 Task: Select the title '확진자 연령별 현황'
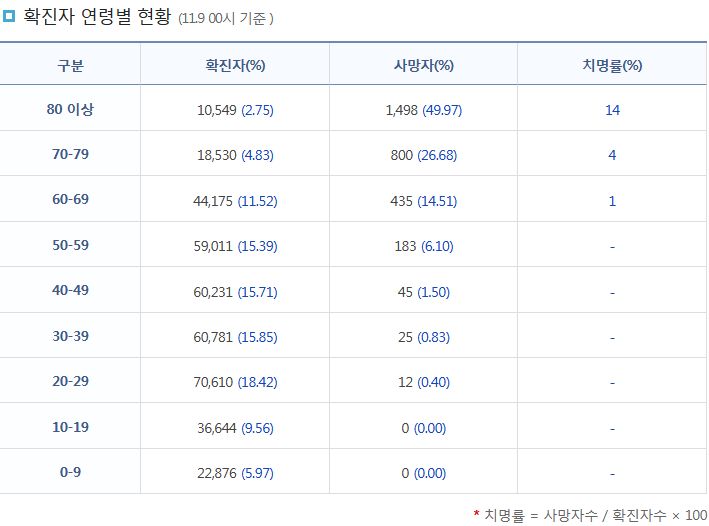click(97, 17)
